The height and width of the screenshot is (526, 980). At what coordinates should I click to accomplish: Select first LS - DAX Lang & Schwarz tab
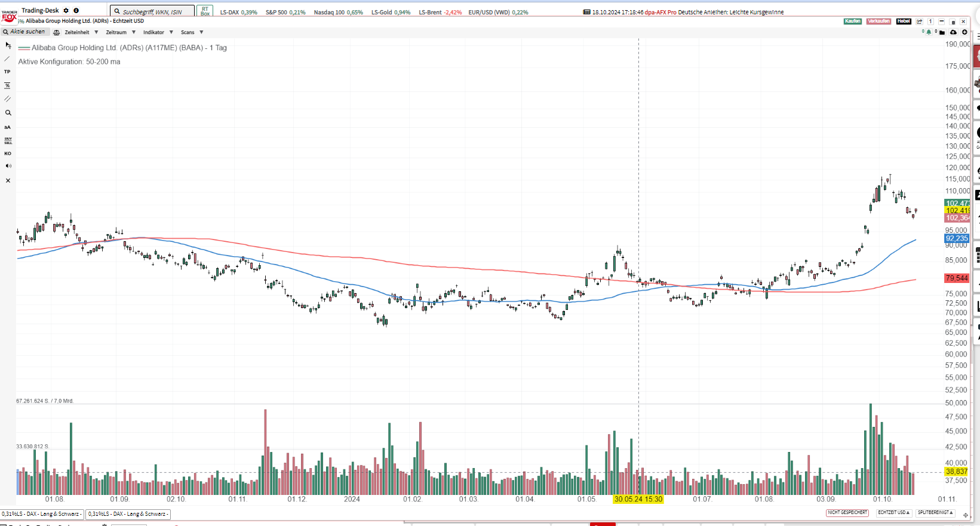tap(42, 514)
